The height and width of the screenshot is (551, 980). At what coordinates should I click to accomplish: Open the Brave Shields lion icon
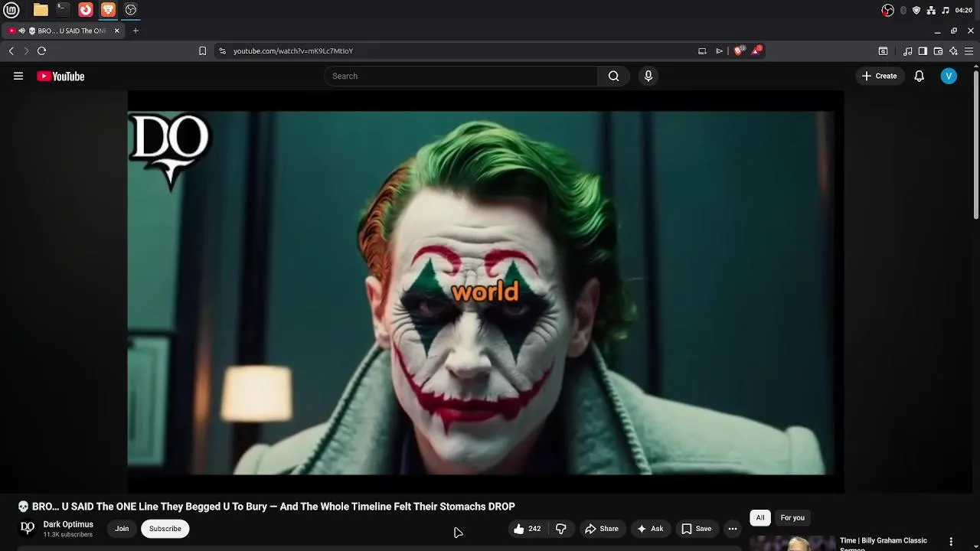tap(738, 51)
